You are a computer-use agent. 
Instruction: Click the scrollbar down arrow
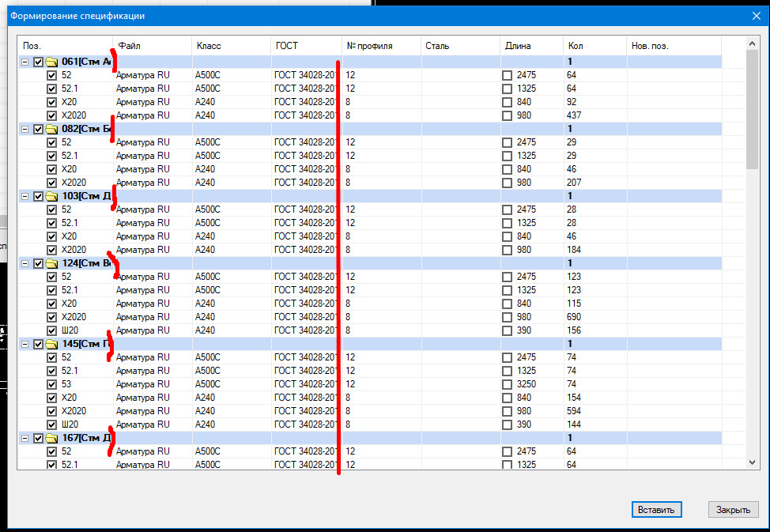[x=752, y=462]
